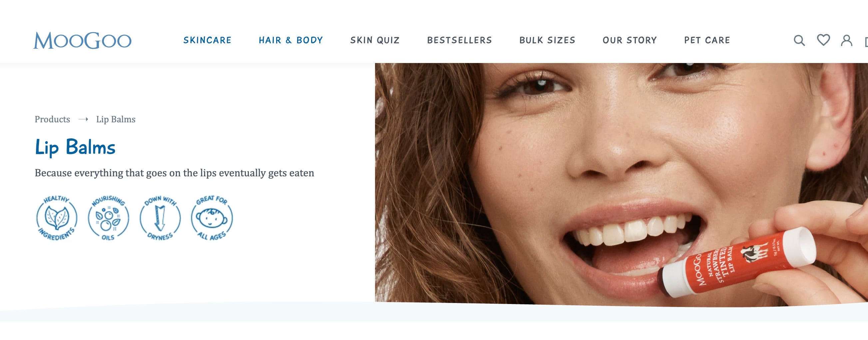Viewport: 868px width, 340px height.
Task: Click the Products breadcrumb link
Action: point(52,119)
